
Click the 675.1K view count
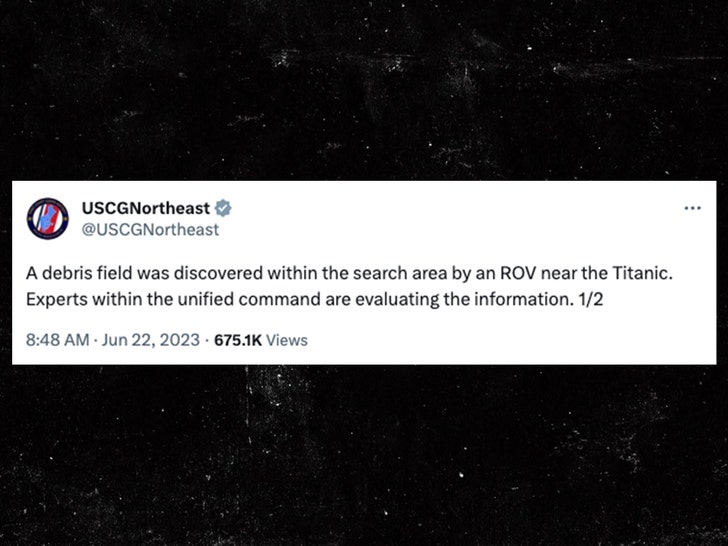[237, 340]
